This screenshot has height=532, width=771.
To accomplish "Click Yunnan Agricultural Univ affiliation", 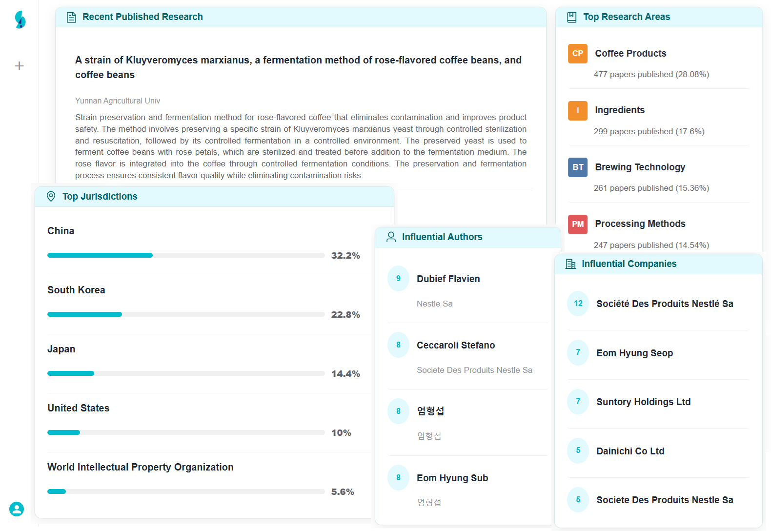I will (x=118, y=101).
